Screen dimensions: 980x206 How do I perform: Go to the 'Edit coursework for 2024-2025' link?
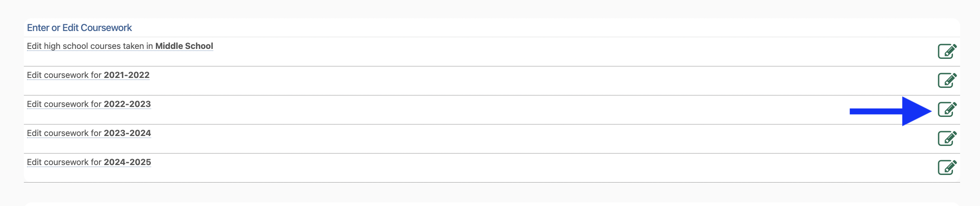[64, 162]
